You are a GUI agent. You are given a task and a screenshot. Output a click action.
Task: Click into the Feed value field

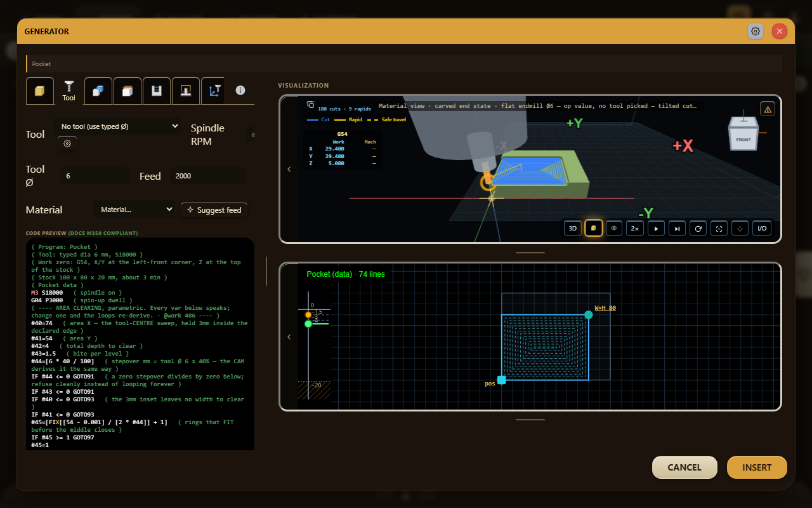tap(208, 176)
